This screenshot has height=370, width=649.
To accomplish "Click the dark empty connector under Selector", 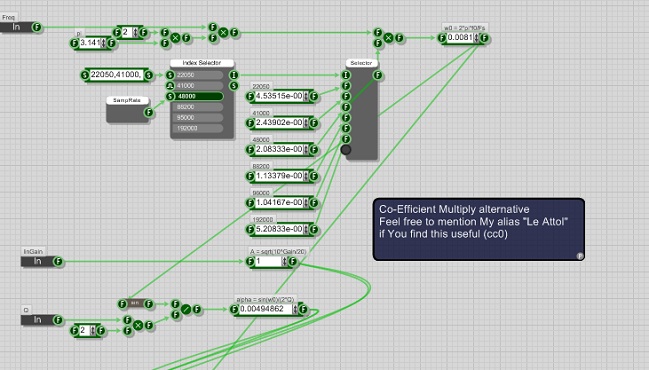I will (x=346, y=150).
